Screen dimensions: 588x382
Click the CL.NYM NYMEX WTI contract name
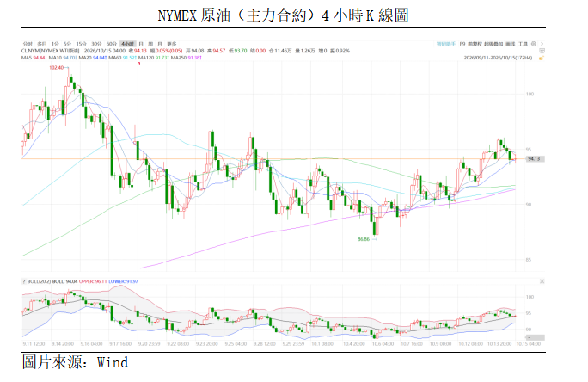coord(50,51)
